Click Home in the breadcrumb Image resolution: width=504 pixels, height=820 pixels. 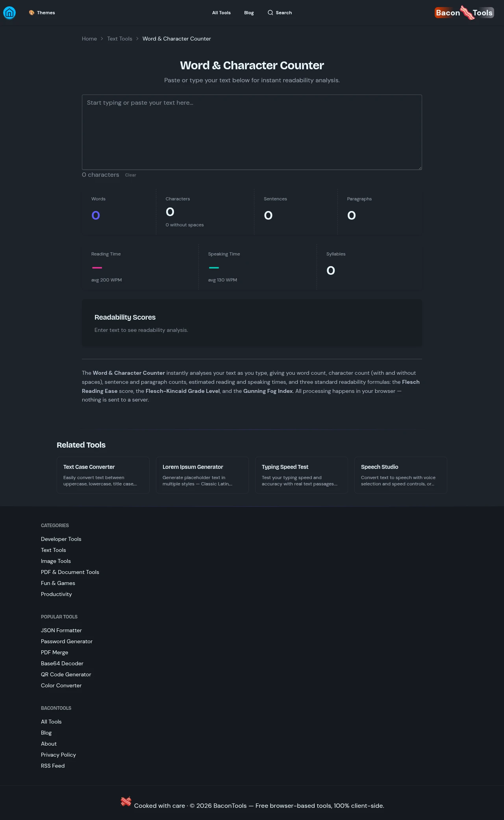[x=89, y=39]
